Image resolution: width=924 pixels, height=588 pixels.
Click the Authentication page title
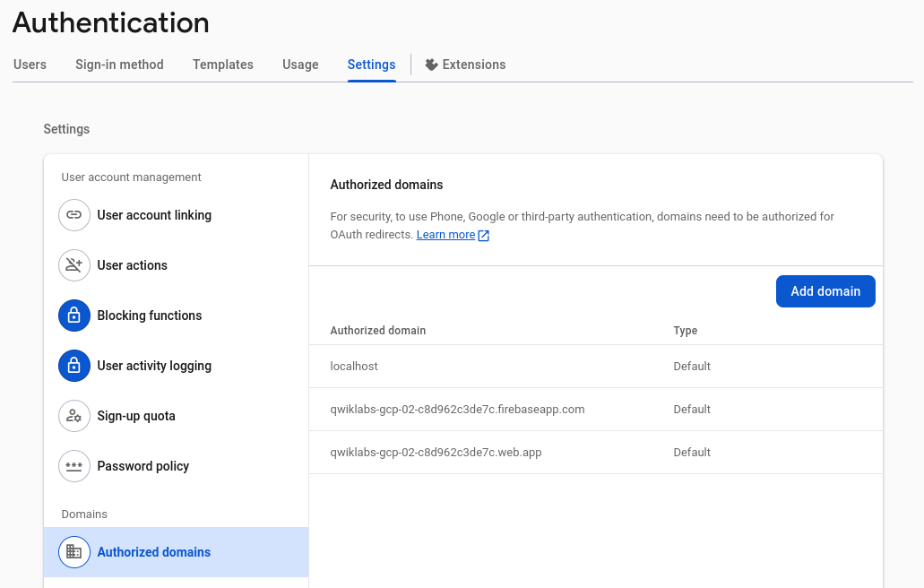[111, 23]
